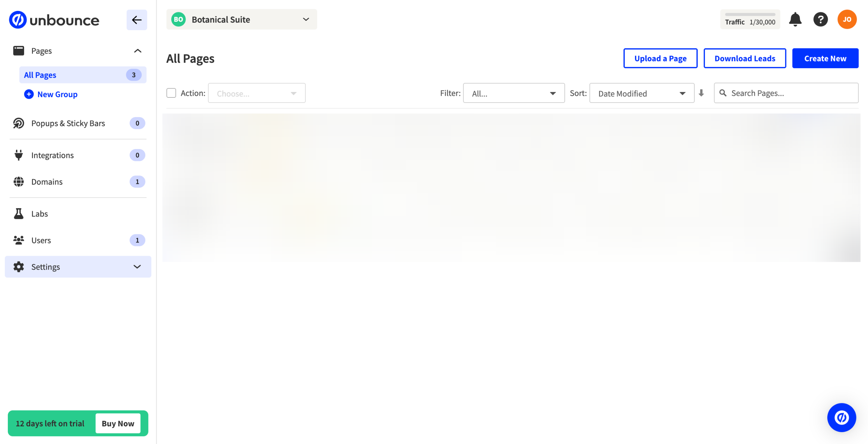Expand the Botanical Suite client selector
Screen dimensions: 868x444
(242, 20)
